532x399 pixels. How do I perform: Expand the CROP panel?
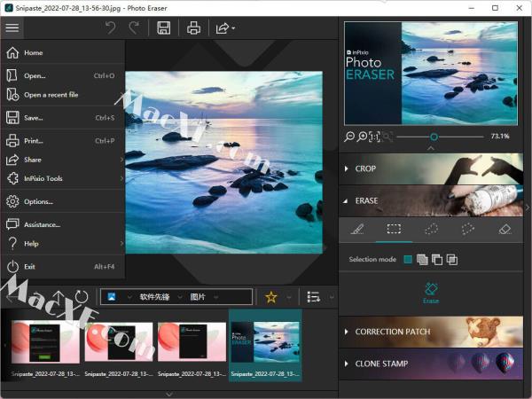tap(431, 168)
